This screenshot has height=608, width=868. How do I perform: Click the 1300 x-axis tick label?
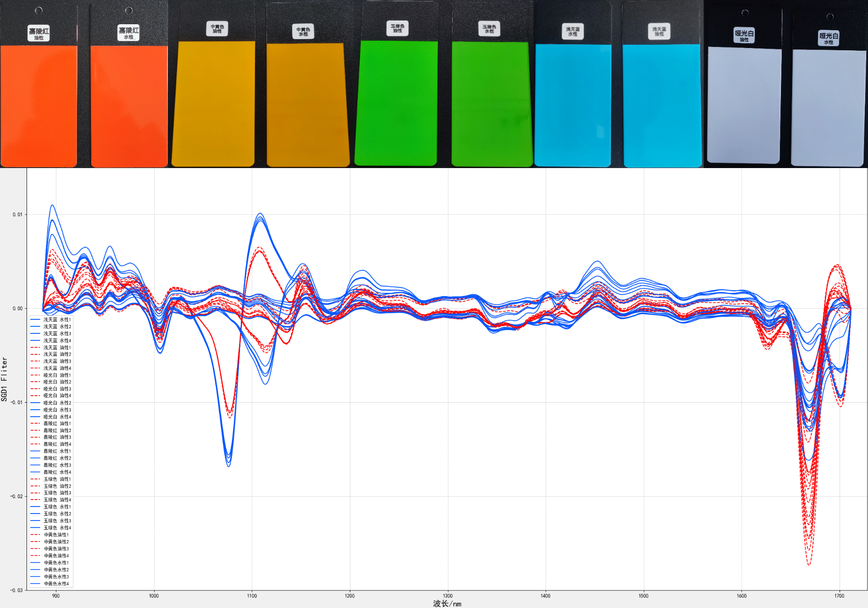pyautogui.click(x=448, y=596)
